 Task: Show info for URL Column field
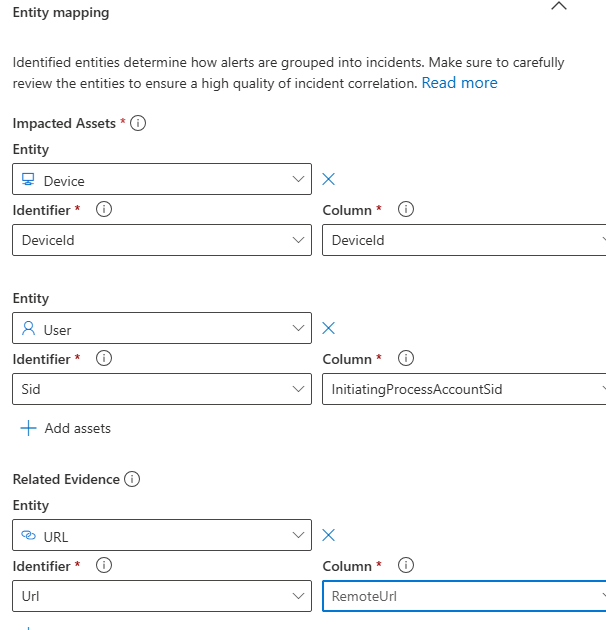coord(405,565)
